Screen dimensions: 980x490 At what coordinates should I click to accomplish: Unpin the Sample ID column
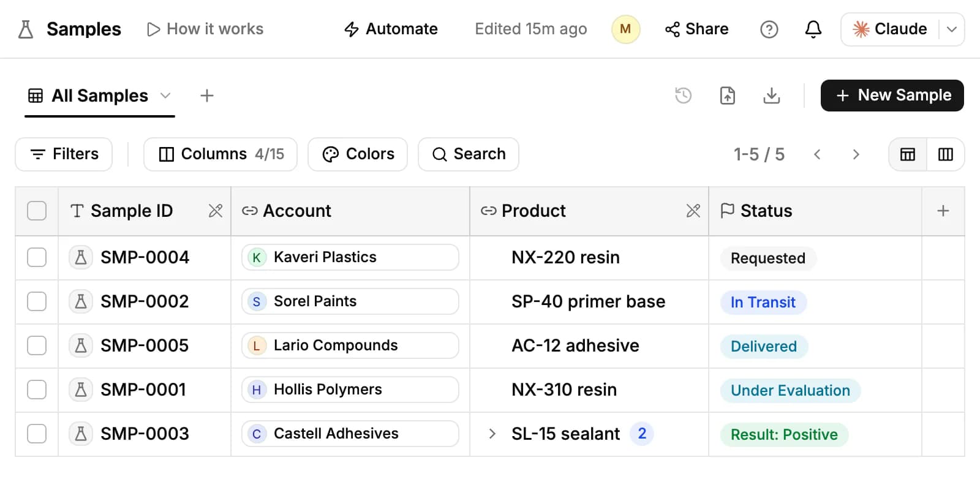click(216, 211)
